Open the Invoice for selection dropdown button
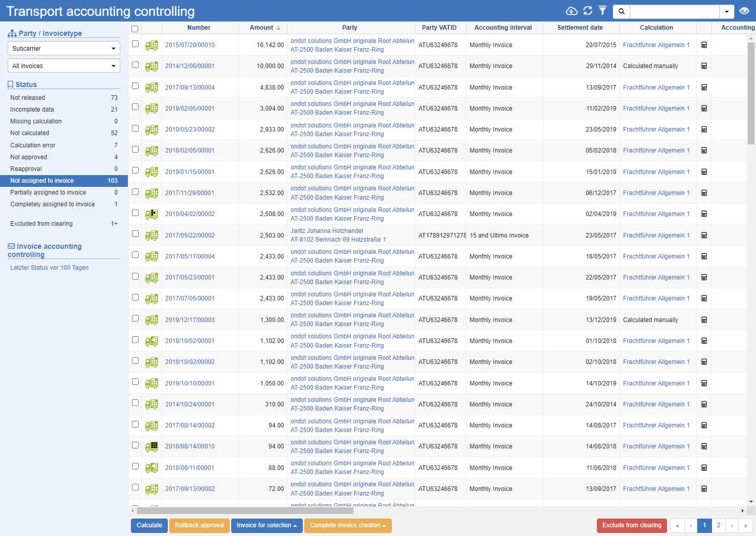The height and width of the screenshot is (536, 756). [x=266, y=525]
